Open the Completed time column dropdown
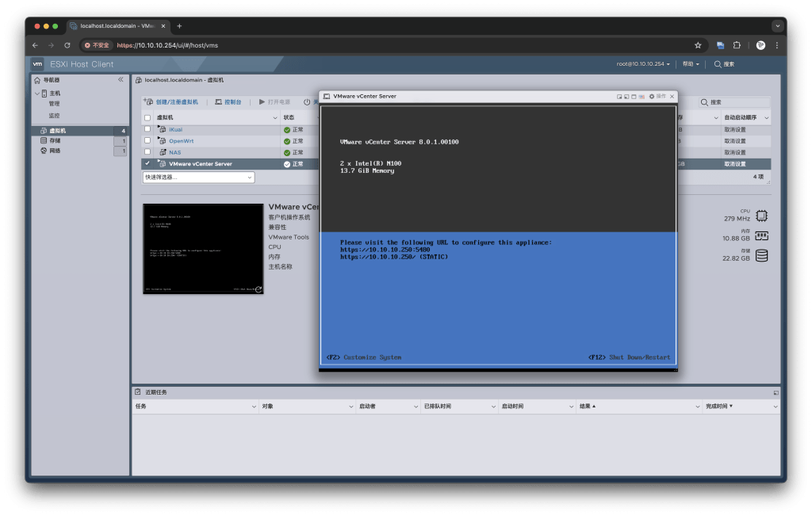The image size is (812, 516). point(776,407)
